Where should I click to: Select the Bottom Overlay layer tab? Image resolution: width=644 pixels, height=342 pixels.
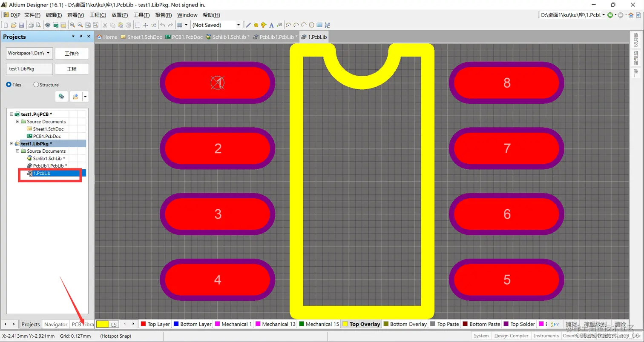click(405, 324)
